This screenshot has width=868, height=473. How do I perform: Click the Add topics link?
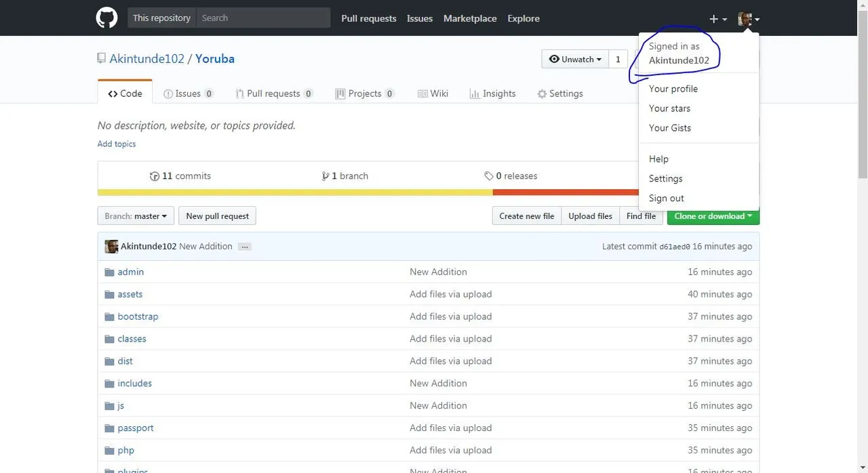117,144
